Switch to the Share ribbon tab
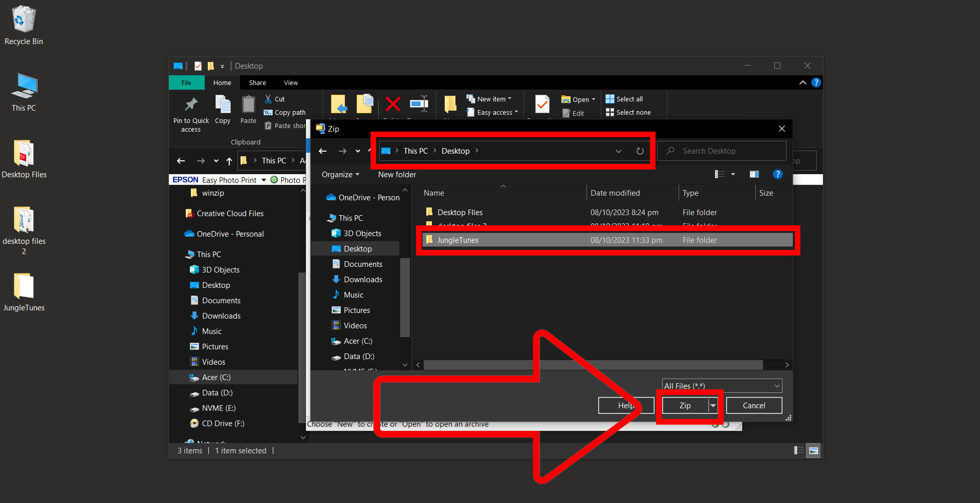Image resolution: width=980 pixels, height=503 pixels. tap(257, 82)
